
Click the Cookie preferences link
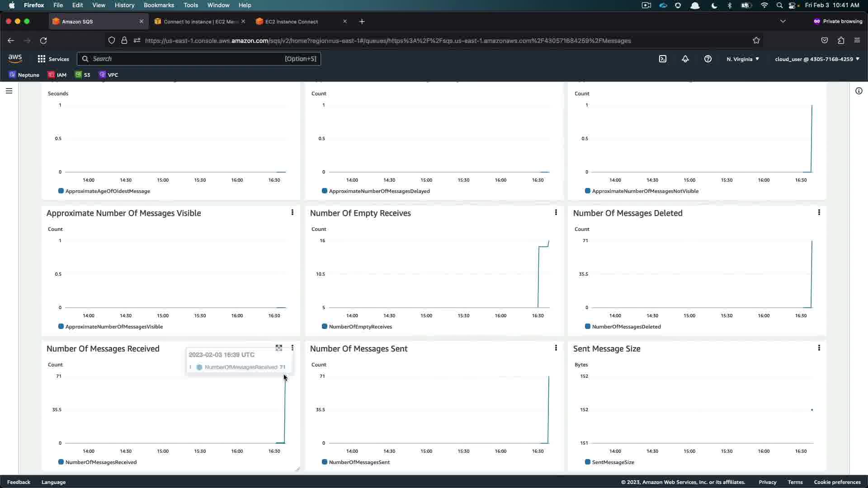click(x=837, y=482)
